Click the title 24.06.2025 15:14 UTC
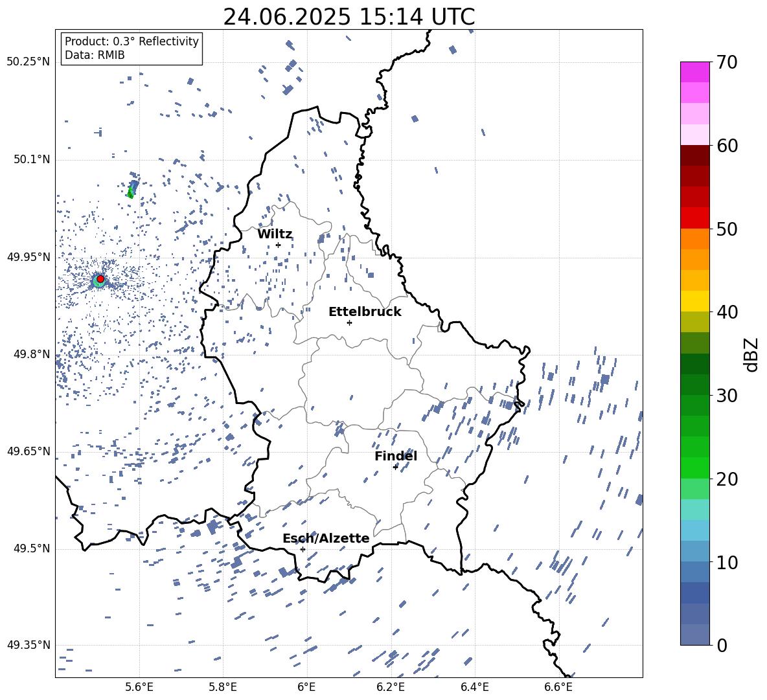 tap(349, 17)
